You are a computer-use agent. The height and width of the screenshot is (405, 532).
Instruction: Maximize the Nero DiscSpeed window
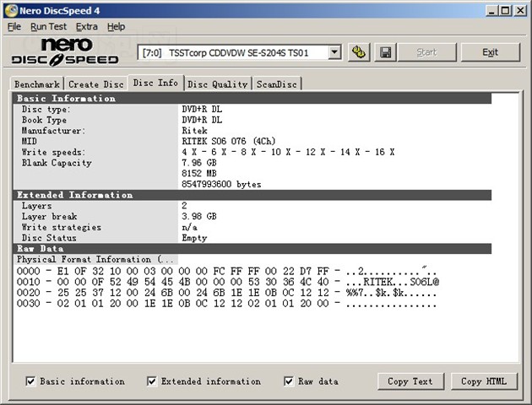(505, 11)
